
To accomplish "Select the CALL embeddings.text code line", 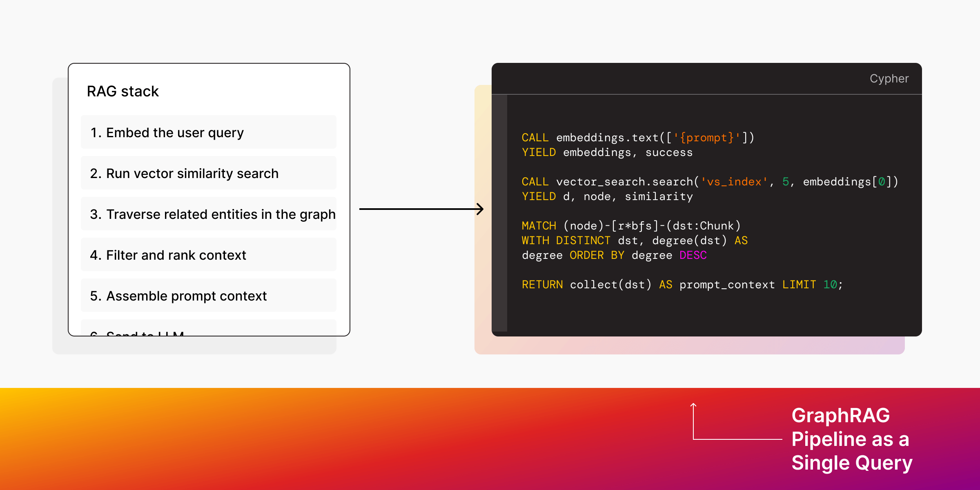I will click(637, 138).
